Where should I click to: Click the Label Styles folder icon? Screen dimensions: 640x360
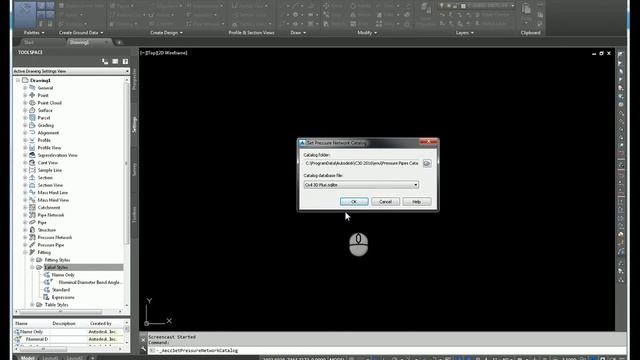[39, 267]
